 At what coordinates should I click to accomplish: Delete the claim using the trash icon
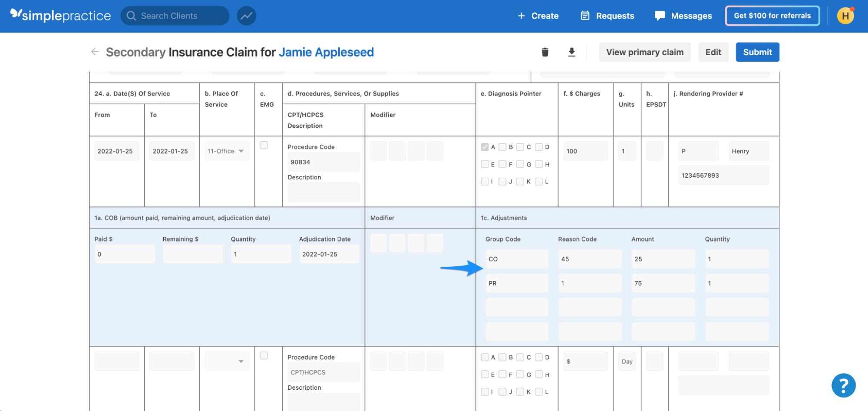(545, 52)
